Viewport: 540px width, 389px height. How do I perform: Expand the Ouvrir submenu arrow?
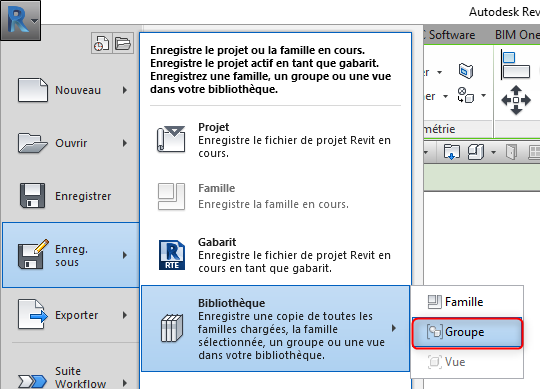point(125,143)
